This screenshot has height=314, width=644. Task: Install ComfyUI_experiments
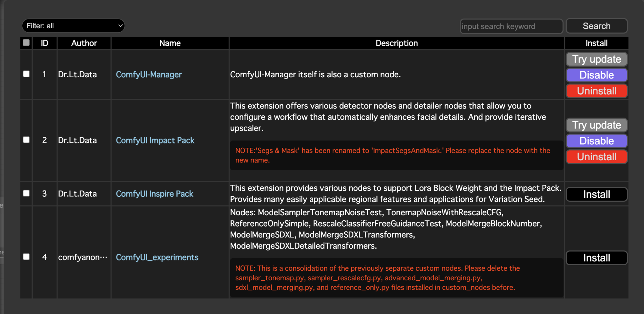pyautogui.click(x=597, y=258)
